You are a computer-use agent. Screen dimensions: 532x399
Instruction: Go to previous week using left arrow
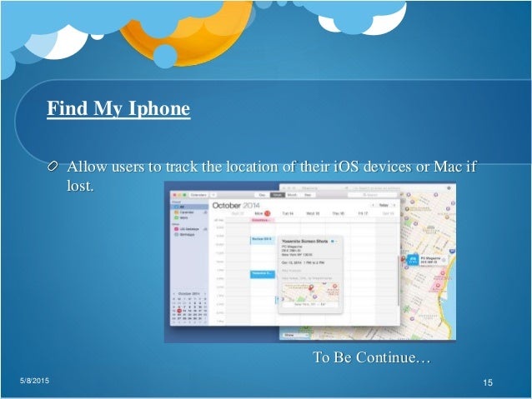tap(374, 205)
